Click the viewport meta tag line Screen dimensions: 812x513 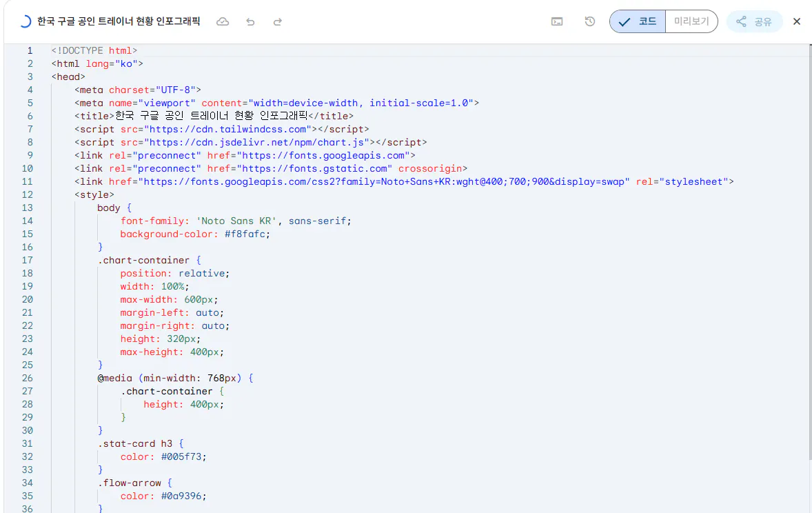tap(276, 103)
